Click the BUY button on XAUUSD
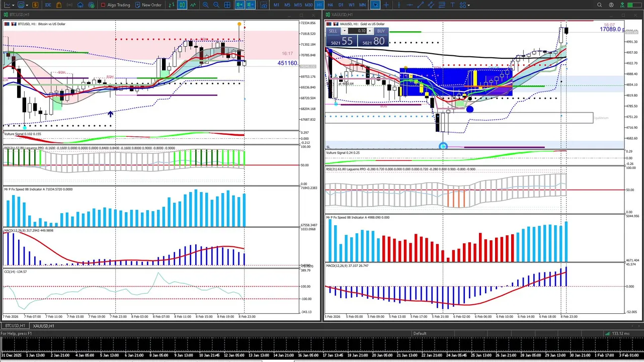Viewport: 644px width, 362px height. click(381, 31)
